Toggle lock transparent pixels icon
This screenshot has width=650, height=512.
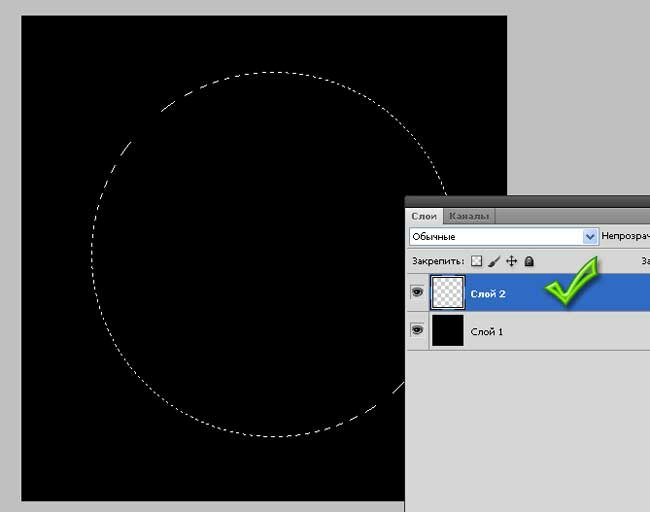476,261
